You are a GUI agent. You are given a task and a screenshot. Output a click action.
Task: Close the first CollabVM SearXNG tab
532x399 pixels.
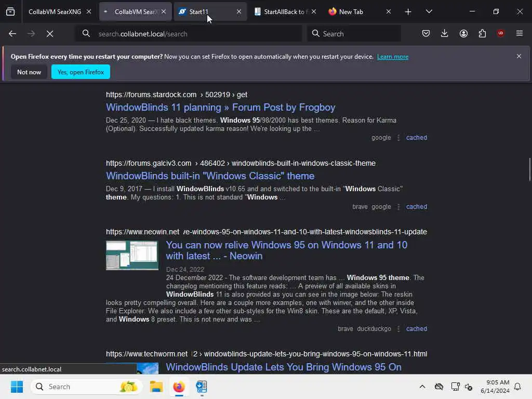tap(88, 11)
